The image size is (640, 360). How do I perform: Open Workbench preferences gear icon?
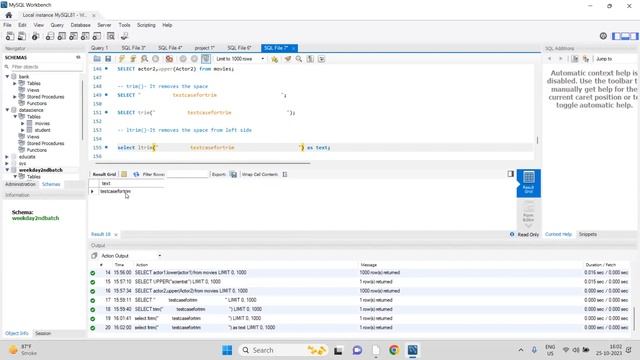point(603,36)
